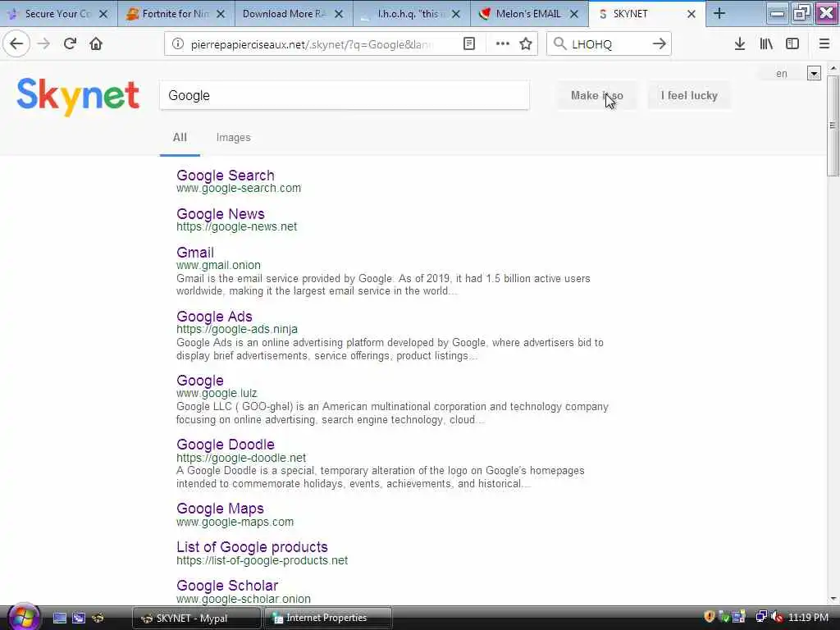This screenshot has height=630, width=840.
Task: Select Internet Properties taskbar button
Action: pyautogui.click(x=328, y=619)
